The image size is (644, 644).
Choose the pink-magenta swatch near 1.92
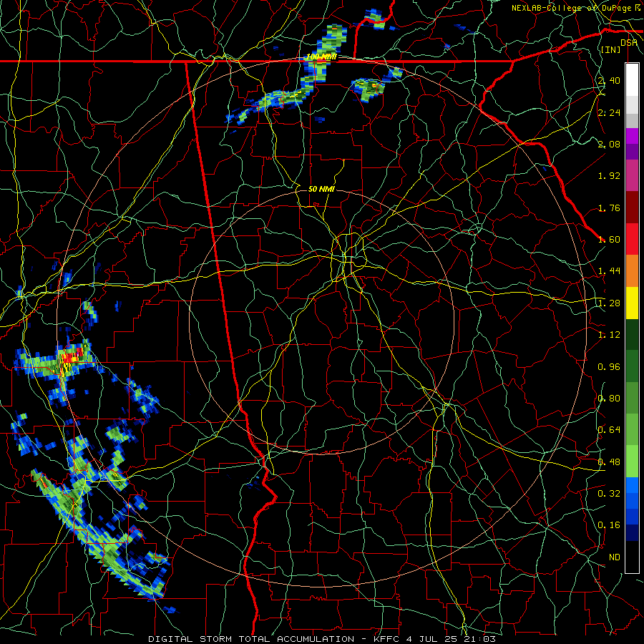pos(632,175)
